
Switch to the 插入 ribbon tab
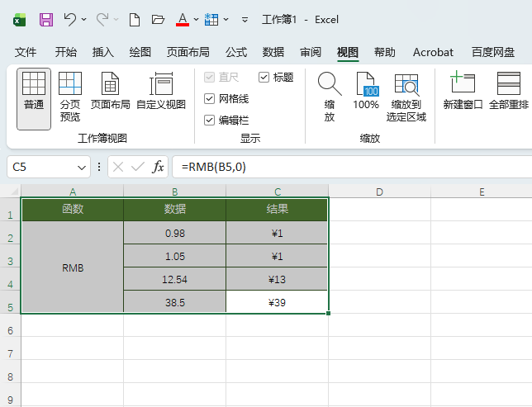102,52
